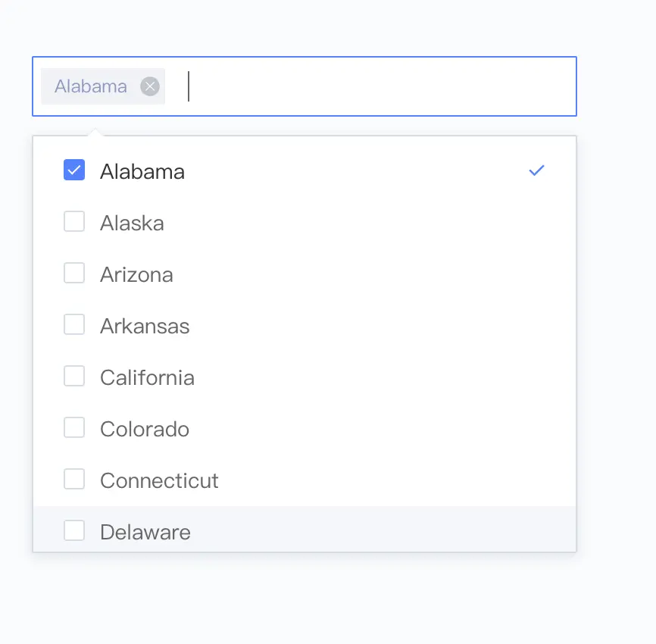Click the Alabama option text in list
Image resolution: width=656 pixels, height=644 pixels.
point(142,172)
